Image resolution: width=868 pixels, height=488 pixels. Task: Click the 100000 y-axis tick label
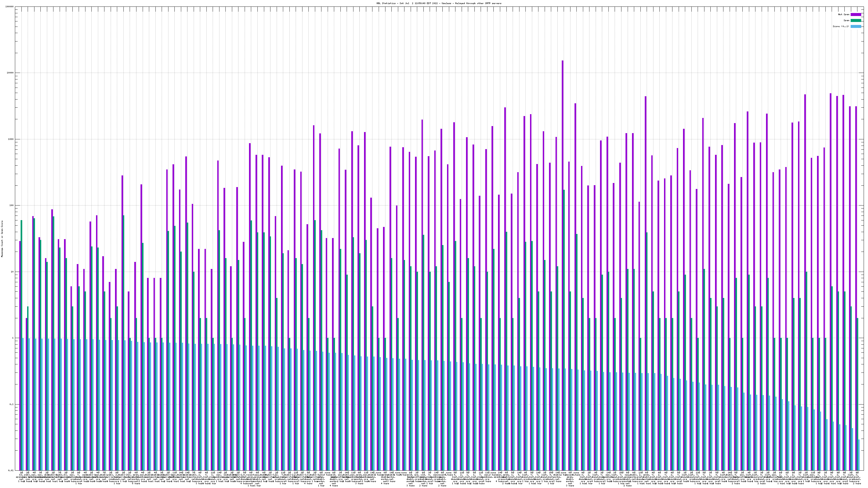(x=9, y=7)
